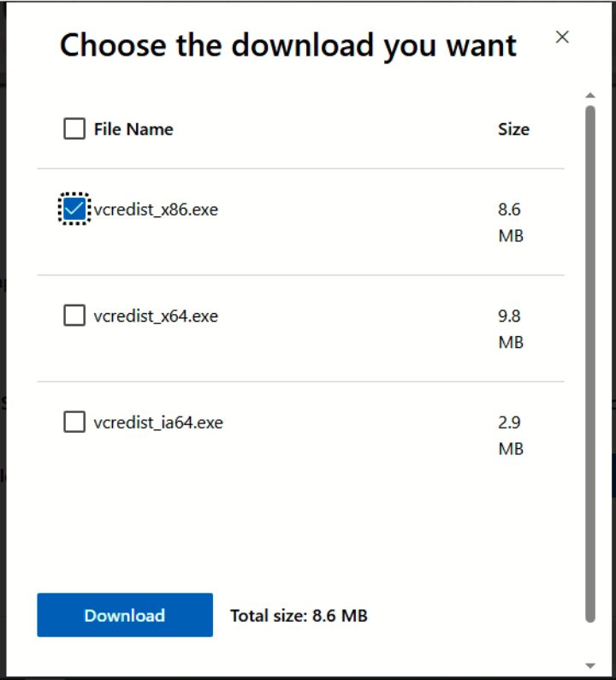Click the 9.8 MB size value
This screenshot has width=616, height=680.
[510, 328]
